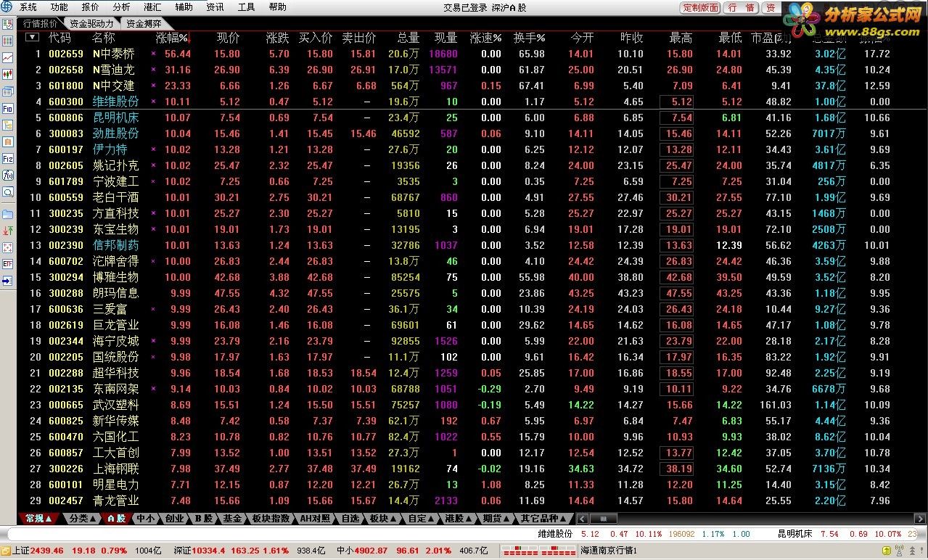Open the 系统 menu
The width and height of the screenshot is (928, 560).
click(x=28, y=7)
